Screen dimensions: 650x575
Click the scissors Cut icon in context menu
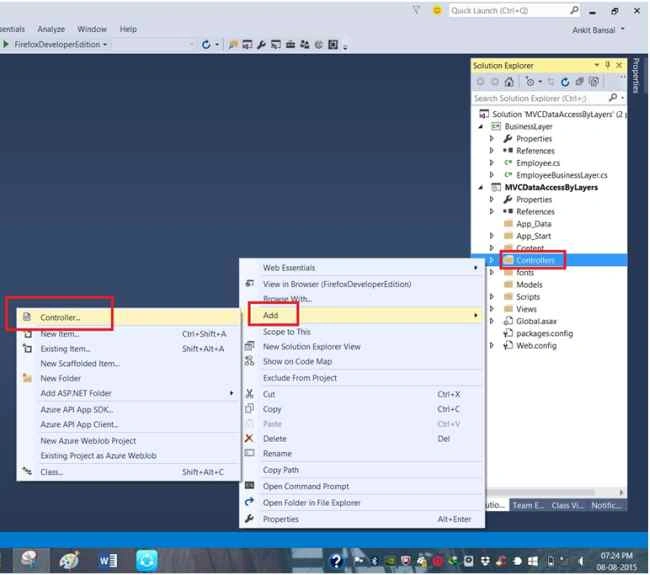click(x=250, y=394)
